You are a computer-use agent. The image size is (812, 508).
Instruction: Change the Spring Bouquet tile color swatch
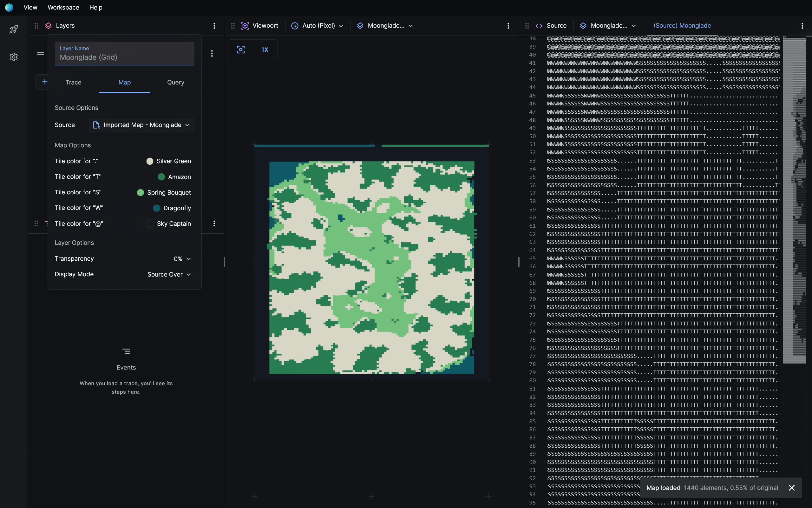pyautogui.click(x=141, y=192)
